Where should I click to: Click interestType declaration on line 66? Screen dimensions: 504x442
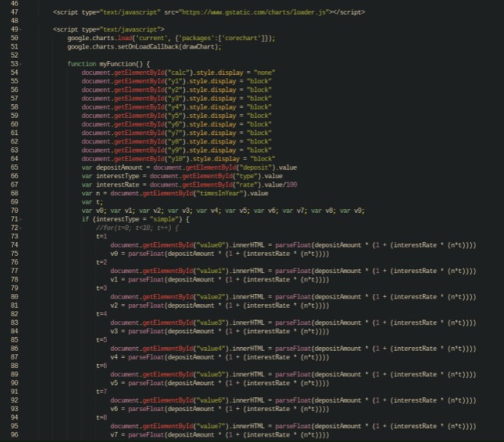pos(118,177)
